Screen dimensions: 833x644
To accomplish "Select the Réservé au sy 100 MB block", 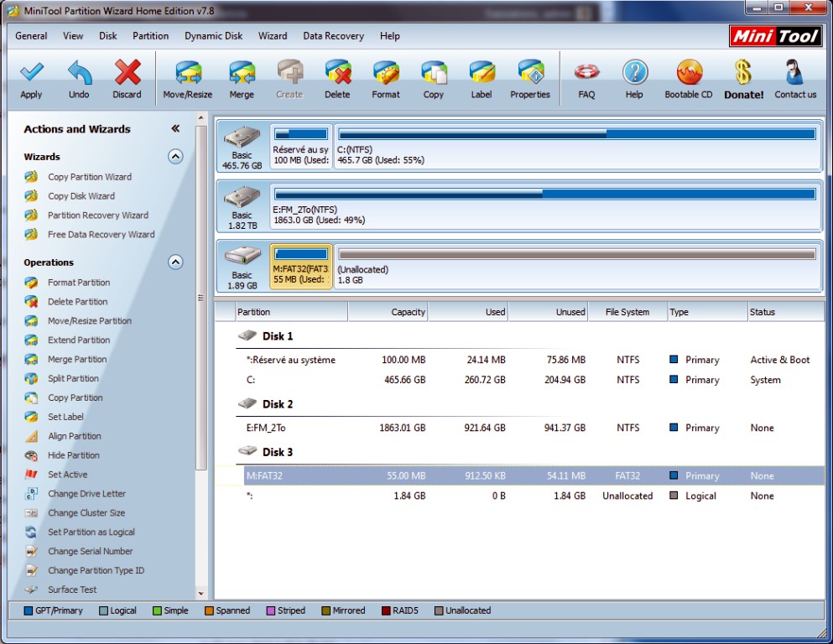I will pyautogui.click(x=301, y=147).
